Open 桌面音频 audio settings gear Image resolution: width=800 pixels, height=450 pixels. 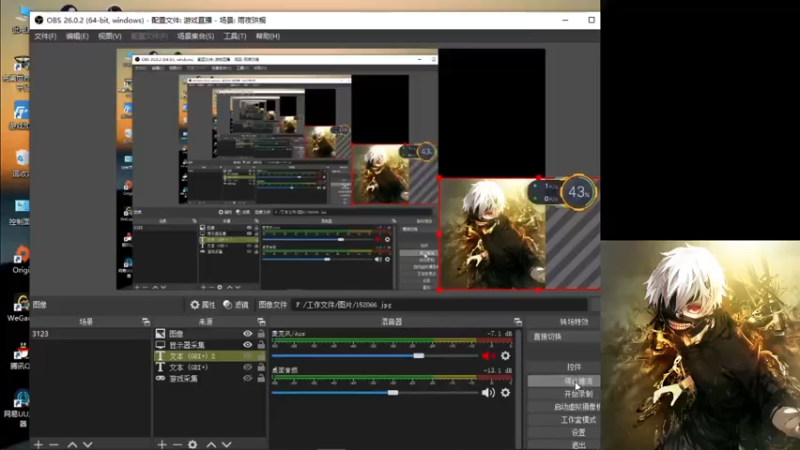point(505,392)
